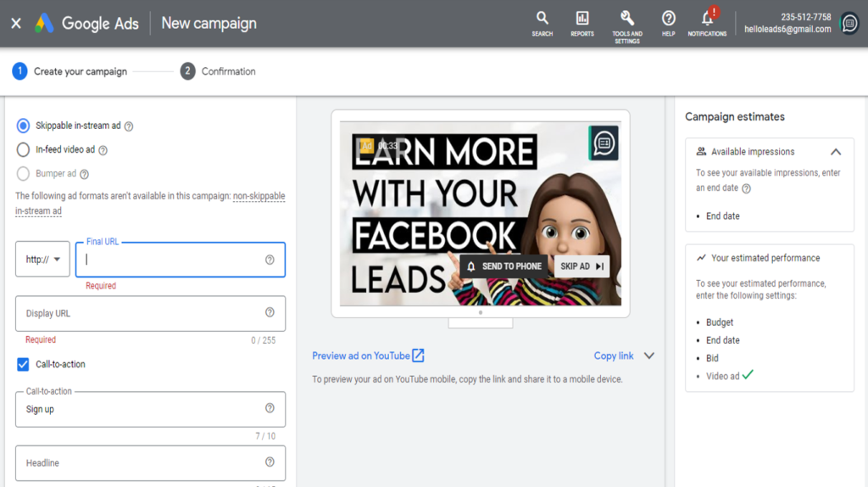Open the Search tool in the header
Viewport: 868px width, 487px height.
(542, 24)
